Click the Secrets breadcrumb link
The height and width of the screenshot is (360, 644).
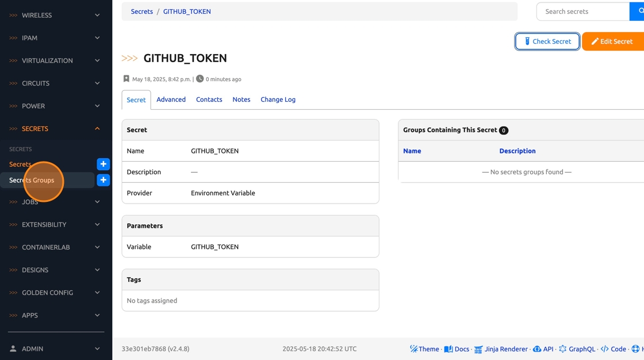pos(141,12)
